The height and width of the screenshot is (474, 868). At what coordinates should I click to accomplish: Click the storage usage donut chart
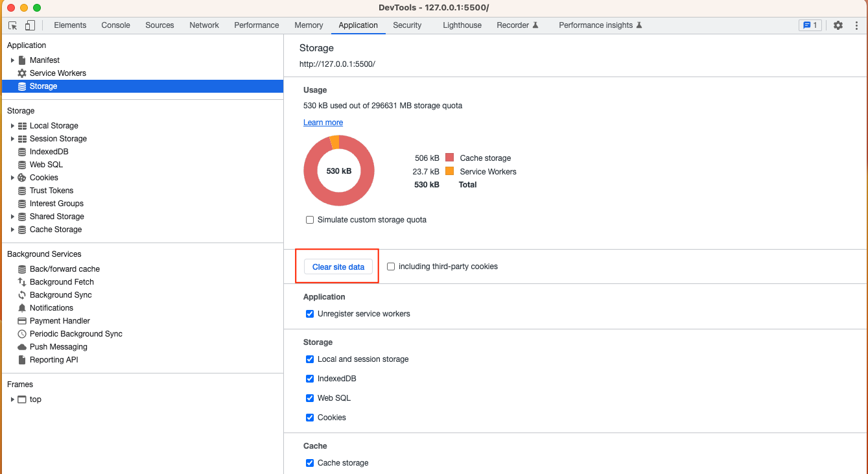pyautogui.click(x=339, y=171)
